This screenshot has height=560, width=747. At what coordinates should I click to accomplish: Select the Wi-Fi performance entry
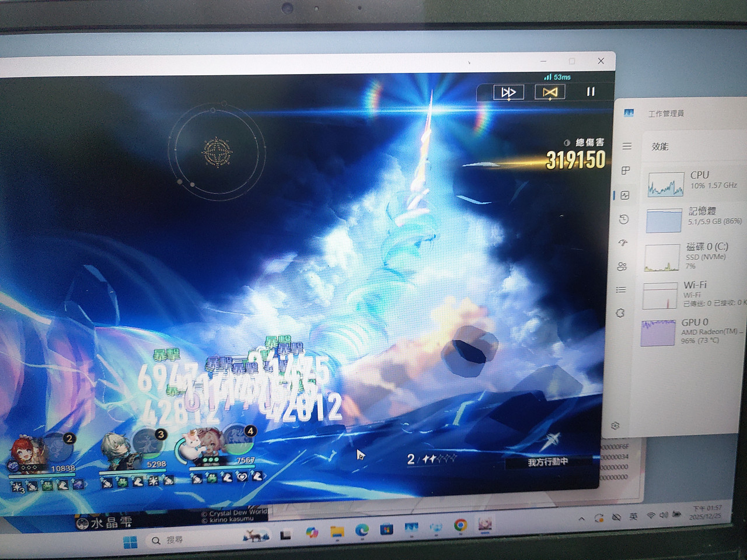(x=693, y=295)
